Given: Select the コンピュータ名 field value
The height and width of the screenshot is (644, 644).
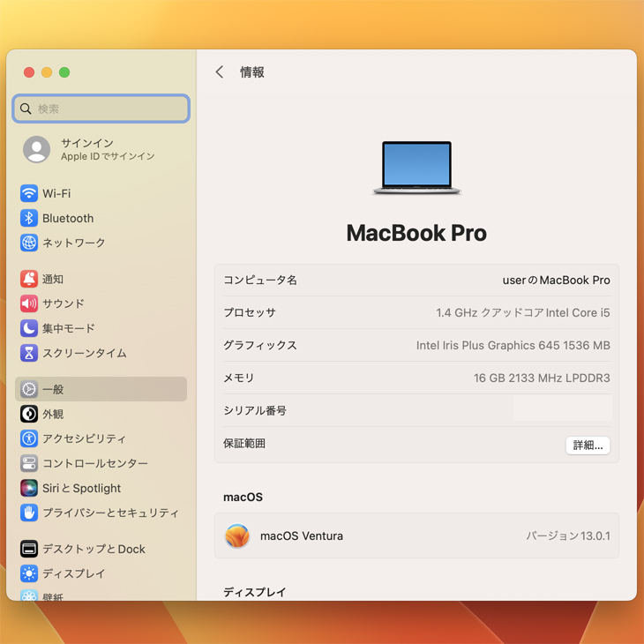Looking at the screenshot, I should pyautogui.click(x=556, y=280).
